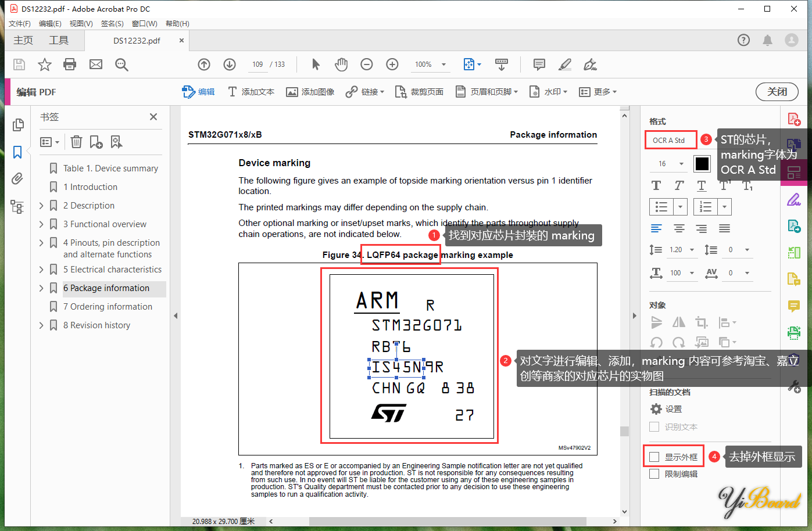Switch to the 工具 tab
This screenshot has width=812, height=531.
tap(59, 40)
